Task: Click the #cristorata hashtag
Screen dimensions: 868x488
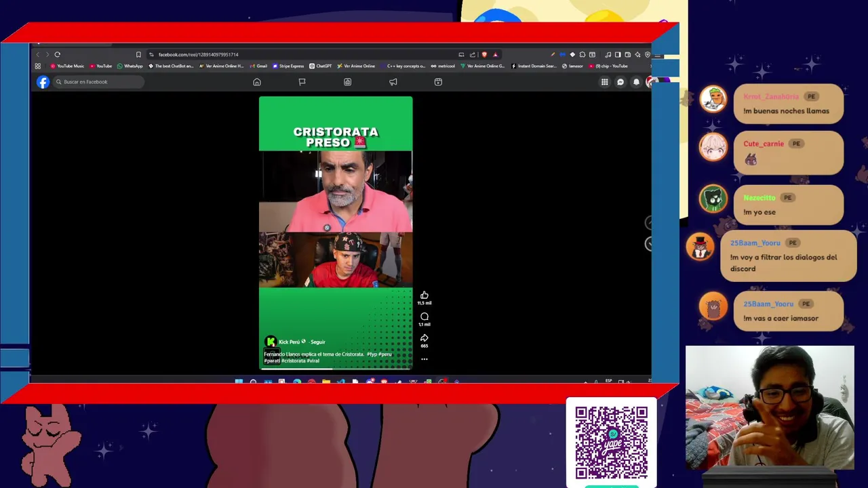Action: [294, 361]
